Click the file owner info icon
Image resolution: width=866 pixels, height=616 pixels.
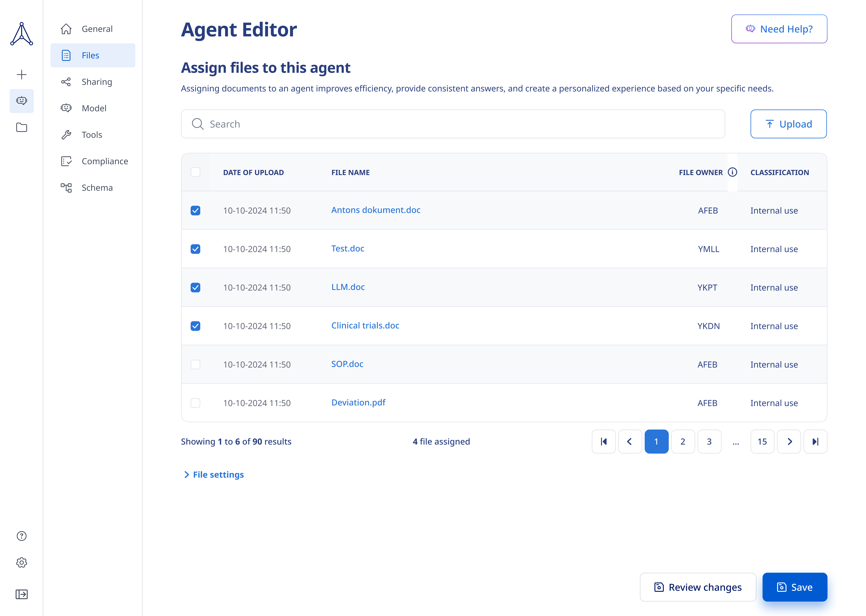coord(732,172)
